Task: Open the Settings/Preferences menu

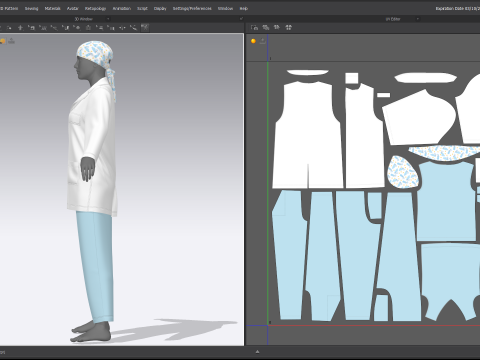Action: (192, 8)
